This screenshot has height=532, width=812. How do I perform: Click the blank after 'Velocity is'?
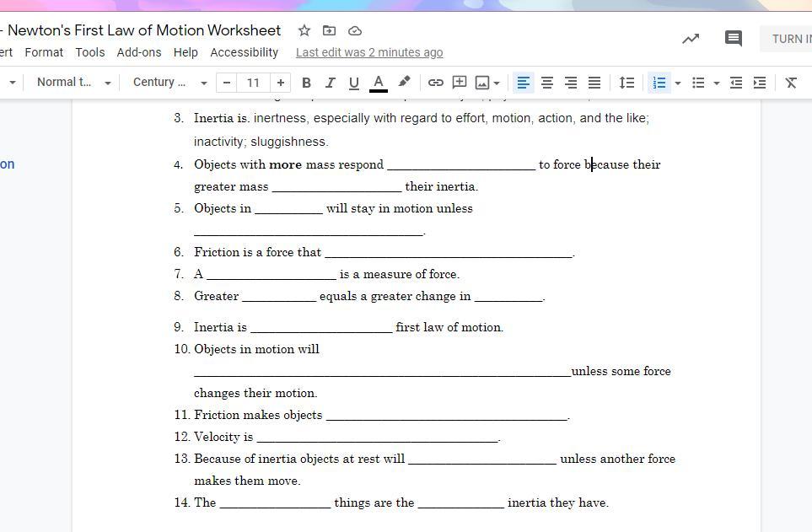click(378, 438)
